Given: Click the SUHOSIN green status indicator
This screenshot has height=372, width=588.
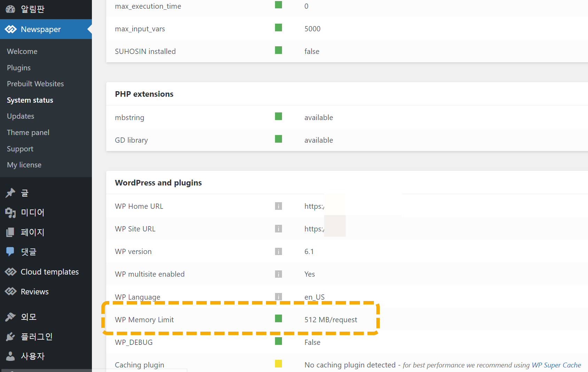Looking at the screenshot, I should tap(279, 50).
